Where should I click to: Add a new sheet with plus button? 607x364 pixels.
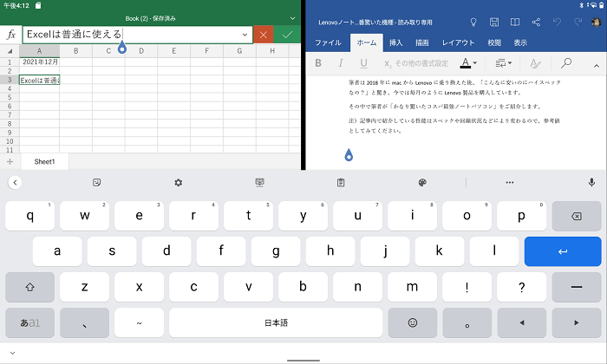(x=10, y=162)
